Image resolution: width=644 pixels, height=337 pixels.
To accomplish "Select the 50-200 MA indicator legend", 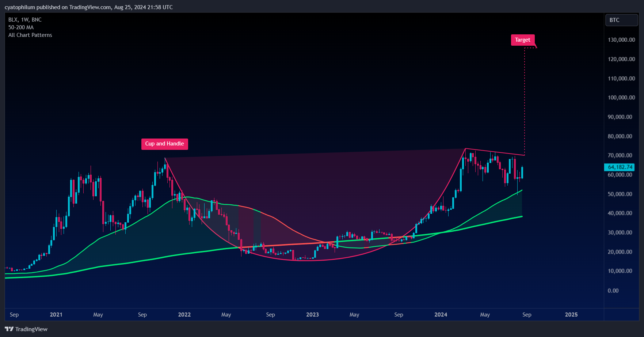I will point(21,27).
